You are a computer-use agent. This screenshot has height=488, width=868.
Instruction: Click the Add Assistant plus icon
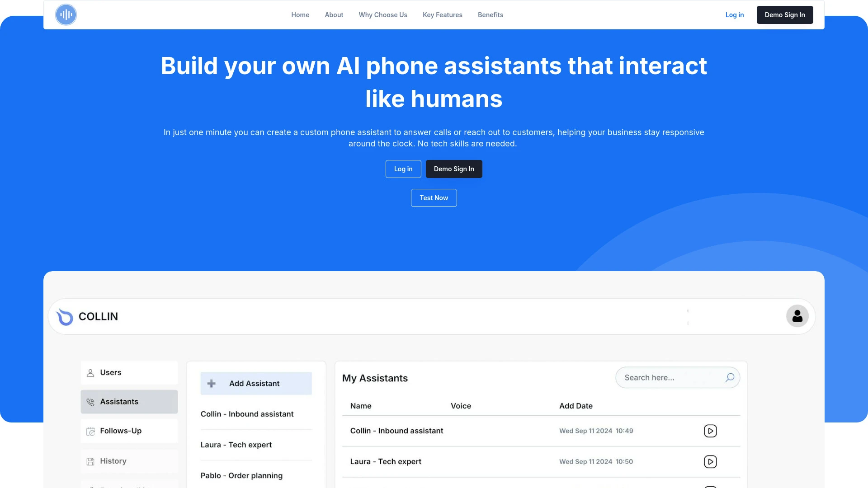(x=212, y=383)
